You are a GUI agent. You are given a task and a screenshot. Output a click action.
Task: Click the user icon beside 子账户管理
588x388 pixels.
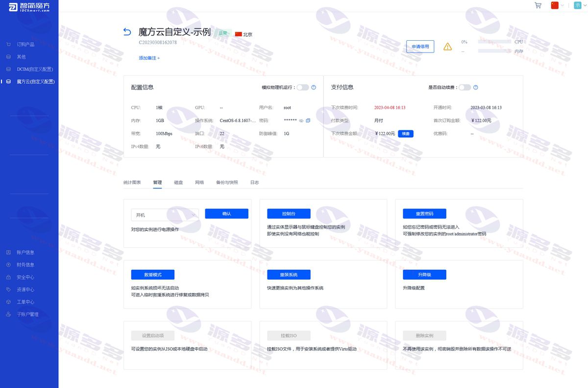click(x=8, y=314)
